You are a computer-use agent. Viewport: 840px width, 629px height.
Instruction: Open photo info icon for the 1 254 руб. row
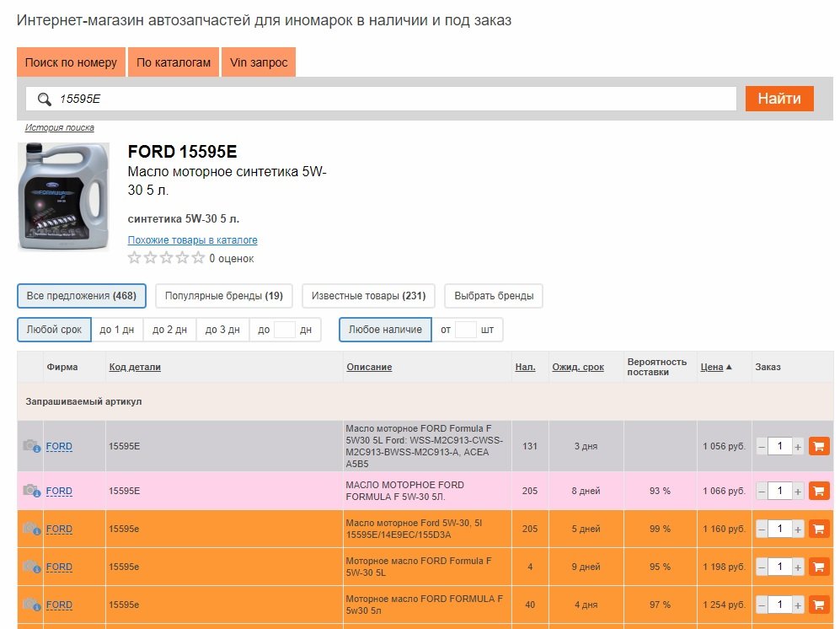pos(32,605)
